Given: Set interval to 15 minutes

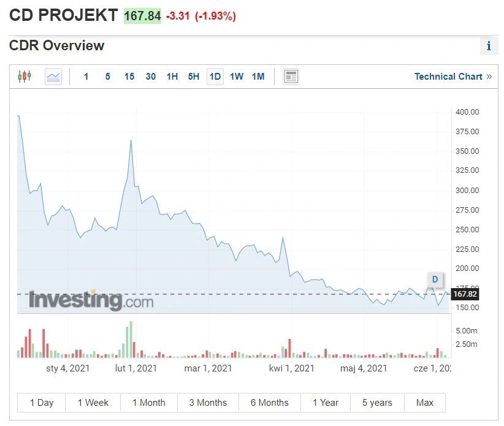Looking at the screenshot, I should tap(129, 77).
